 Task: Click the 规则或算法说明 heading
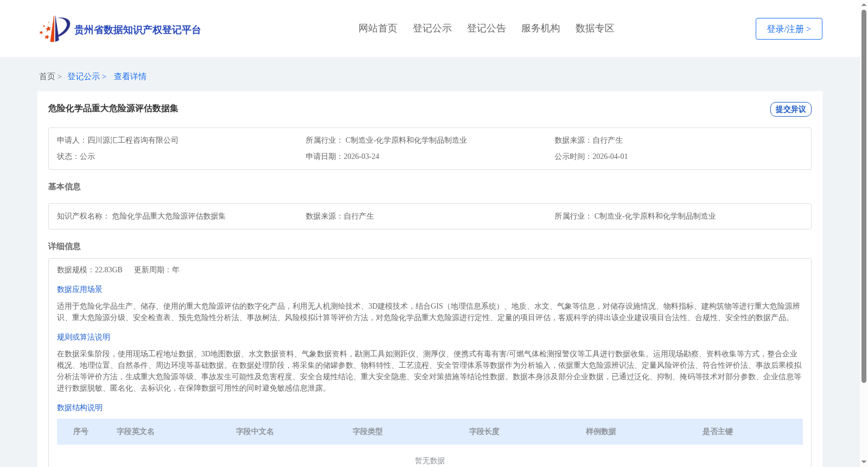[84, 337]
